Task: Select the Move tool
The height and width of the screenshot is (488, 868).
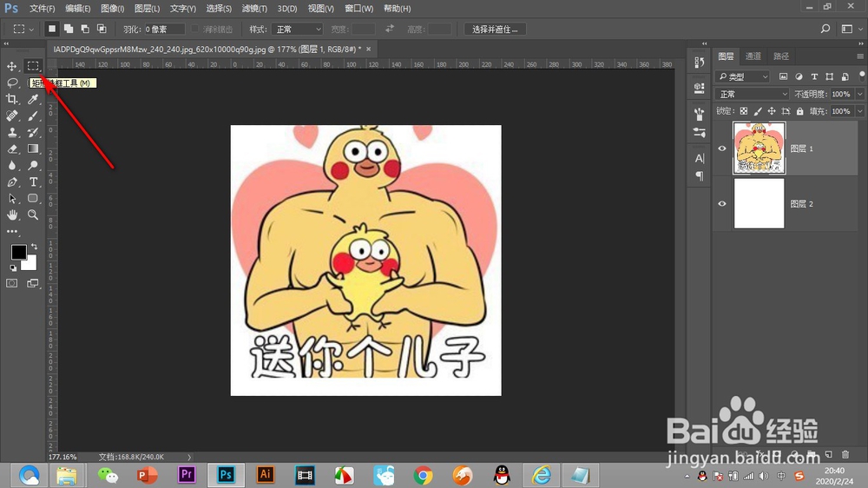Action: coord(11,66)
